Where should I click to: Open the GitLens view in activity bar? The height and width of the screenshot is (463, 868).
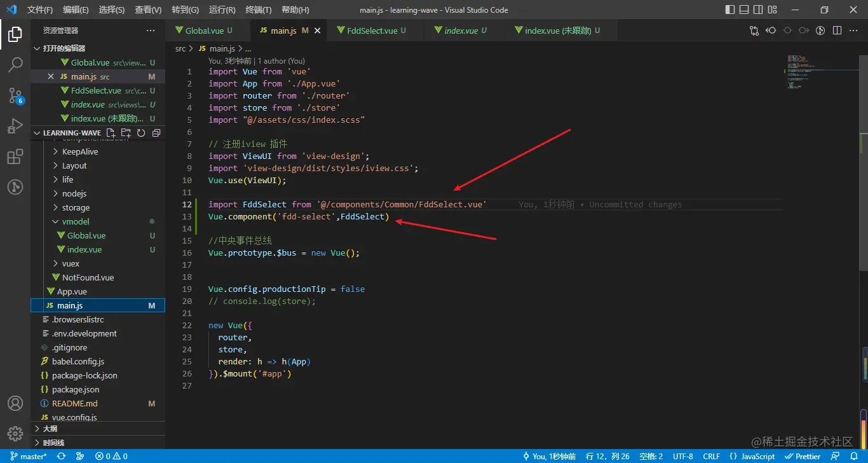pos(15,187)
